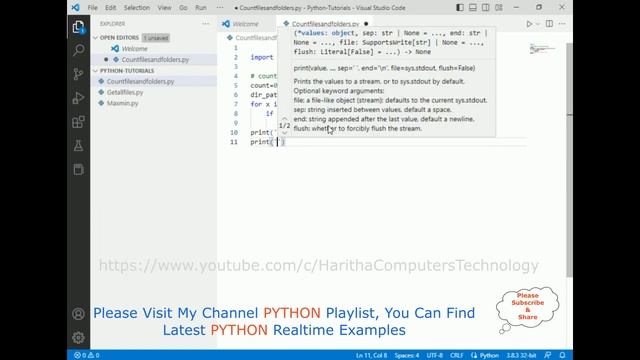
Task: Click line number 11 in gutter
Action: [234, 142]
